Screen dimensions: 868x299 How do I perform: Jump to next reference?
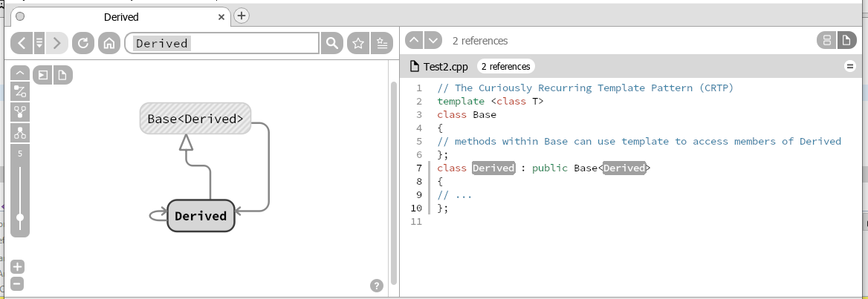tap(433, 40)
